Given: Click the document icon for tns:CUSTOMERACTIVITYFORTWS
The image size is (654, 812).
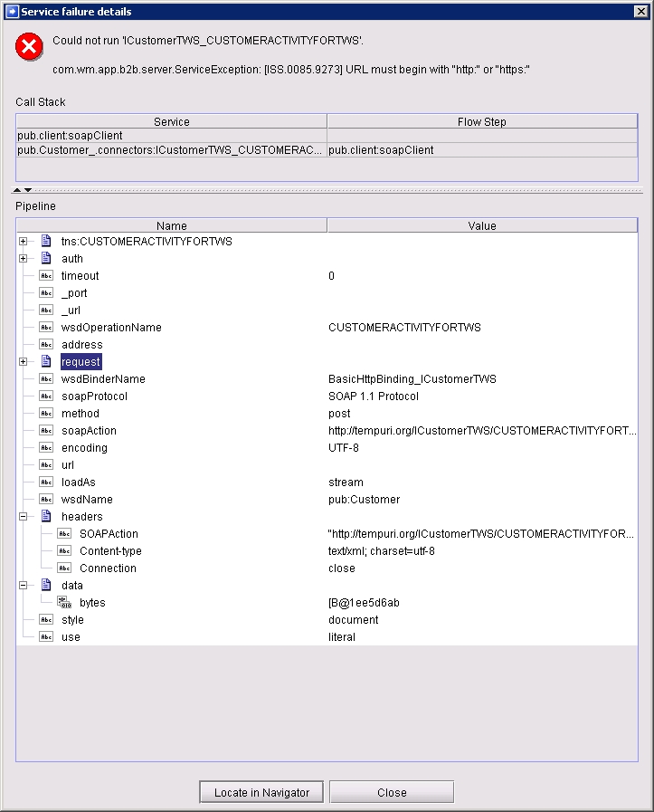Looking at the screenshot, I should pos(46,241).
